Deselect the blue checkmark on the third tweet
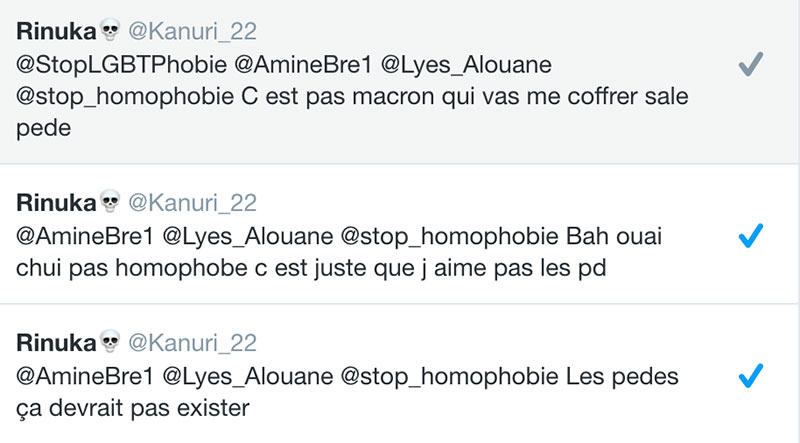Image resolution: width=800 pixels, height=443 pixels. 750,376
